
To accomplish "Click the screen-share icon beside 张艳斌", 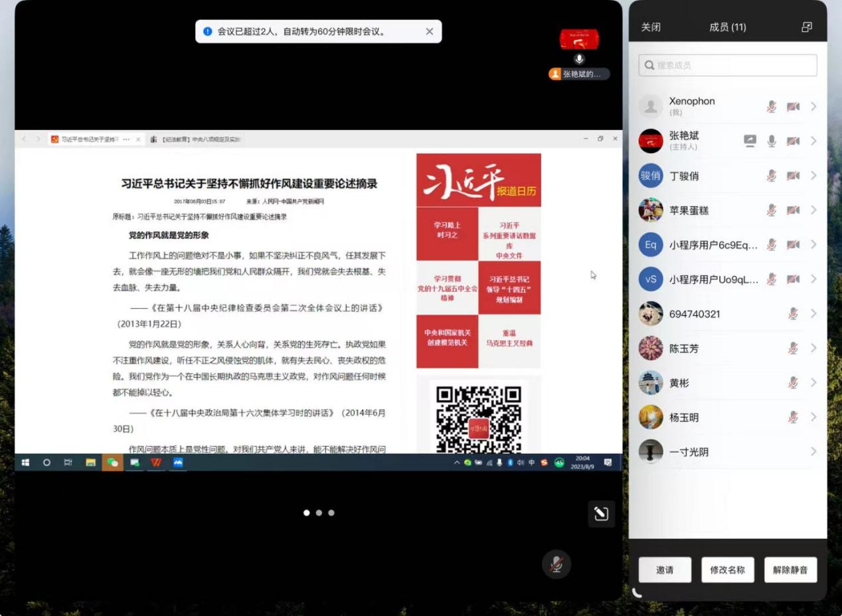I will (x=750, y=141).
